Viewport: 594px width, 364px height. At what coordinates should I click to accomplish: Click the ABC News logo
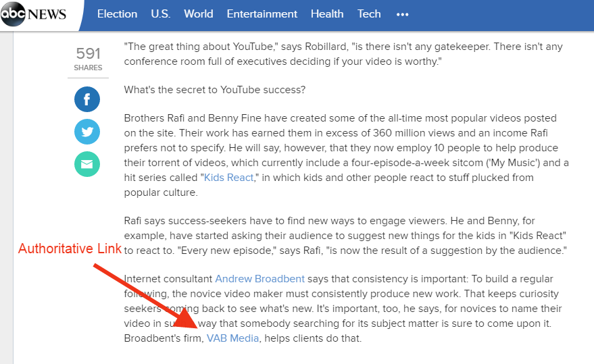click(33, 14)
